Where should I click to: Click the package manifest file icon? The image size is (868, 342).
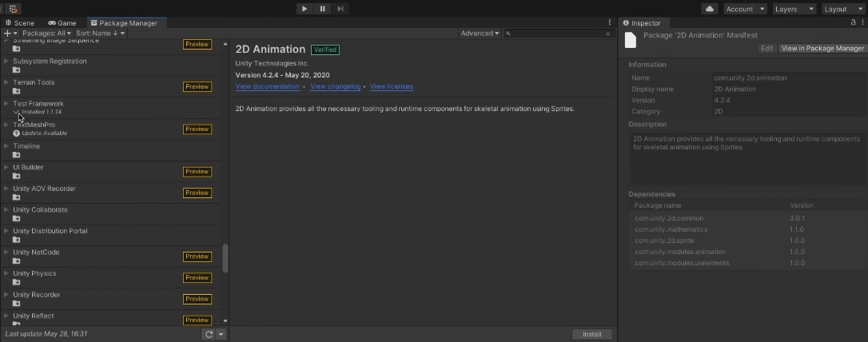631,40
